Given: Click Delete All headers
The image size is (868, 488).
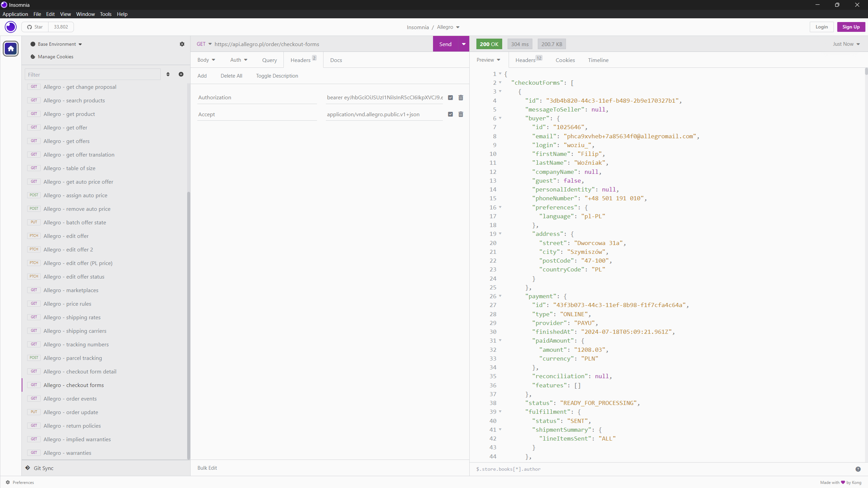Looking at the screenshot, I should (x=231, y=76).
